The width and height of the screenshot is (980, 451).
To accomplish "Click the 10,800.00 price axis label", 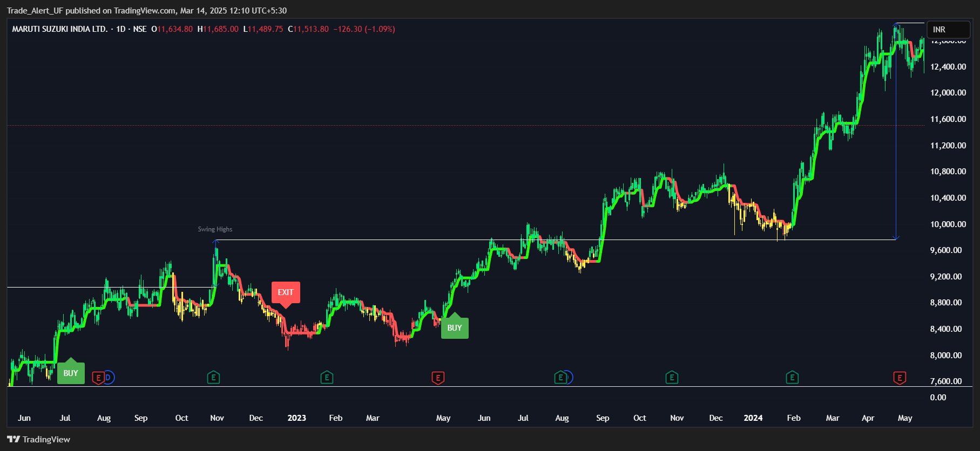I will 948,172.
